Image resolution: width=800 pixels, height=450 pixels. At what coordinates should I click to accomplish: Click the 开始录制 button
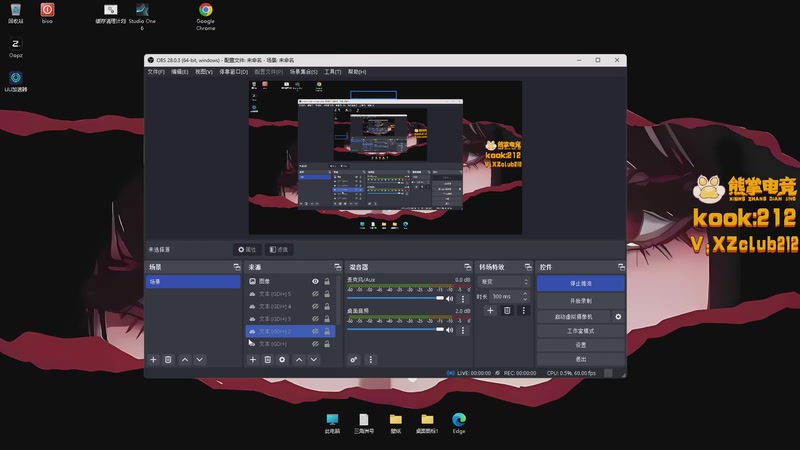coord(581,301)
